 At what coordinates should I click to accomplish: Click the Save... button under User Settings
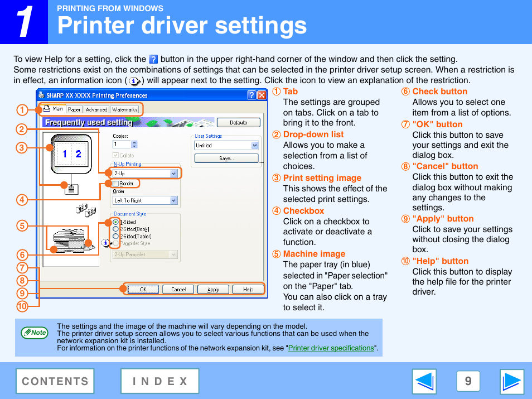226,158
